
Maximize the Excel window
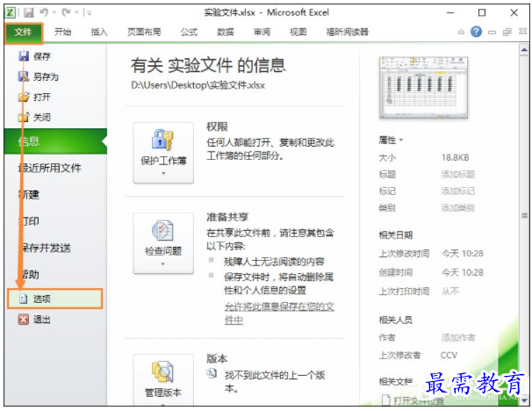pyautogui.click(x=482, y=13)
